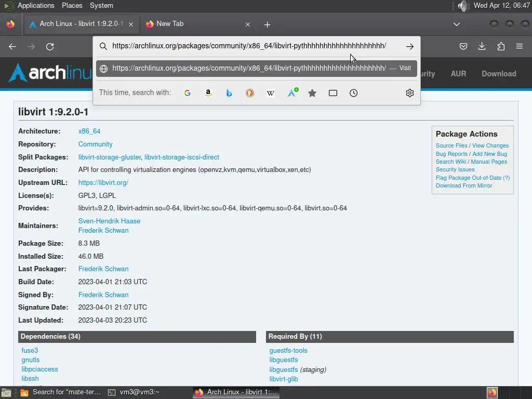Open a new browser tab
Viewport: 532px width, 399px height.
(268, 25)
